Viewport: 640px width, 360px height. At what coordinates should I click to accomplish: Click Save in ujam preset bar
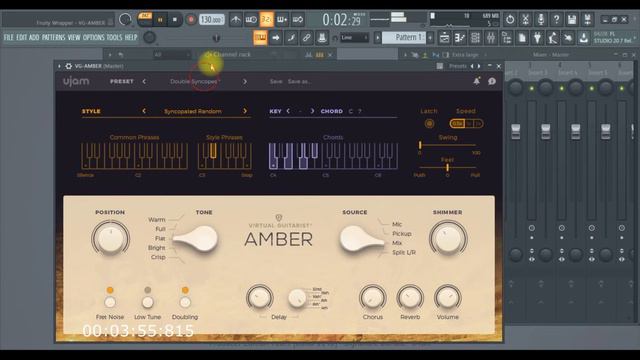276,81
